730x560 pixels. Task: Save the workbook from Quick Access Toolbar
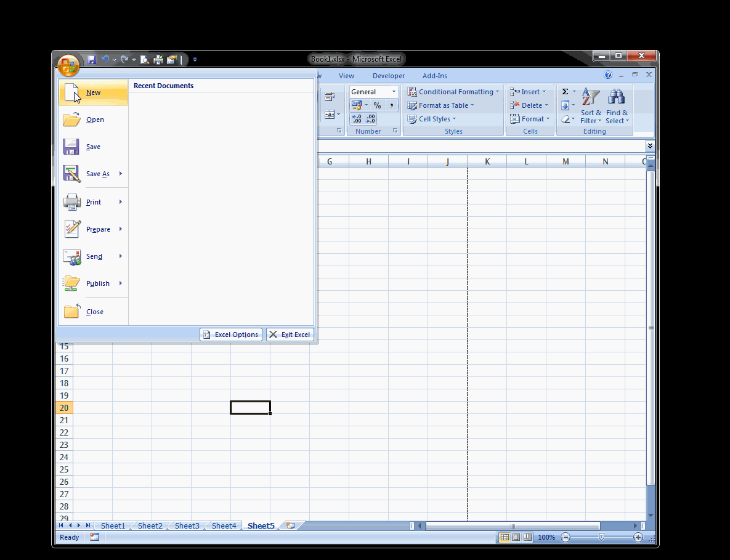(92, 59)
